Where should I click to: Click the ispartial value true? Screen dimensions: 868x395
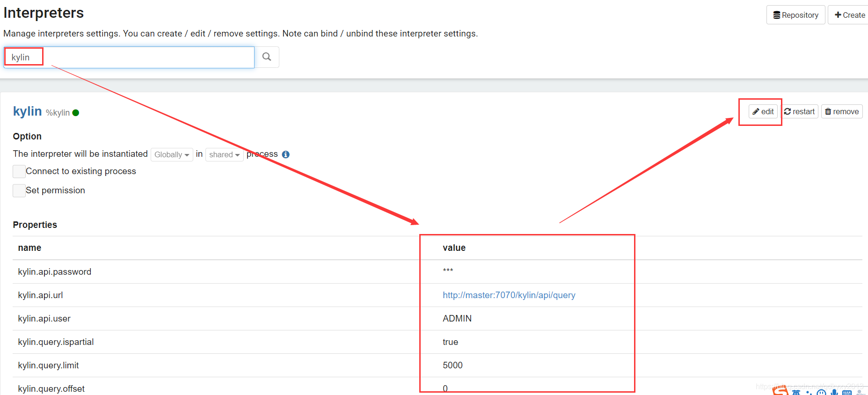[451, 342]
